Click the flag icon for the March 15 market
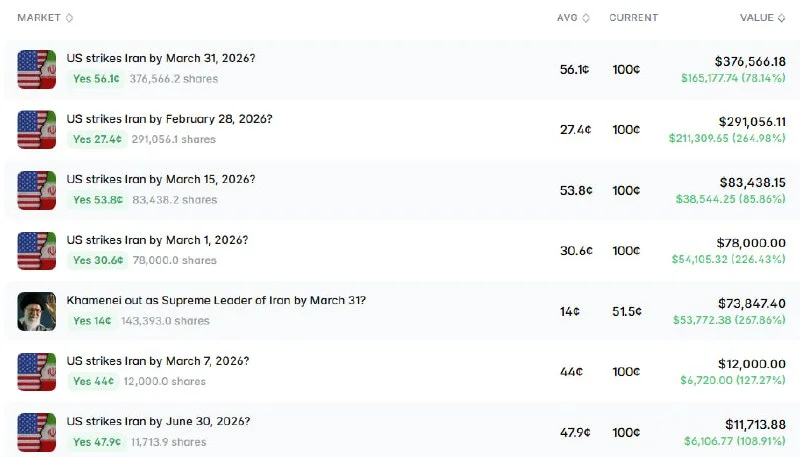 coord(36,190)
